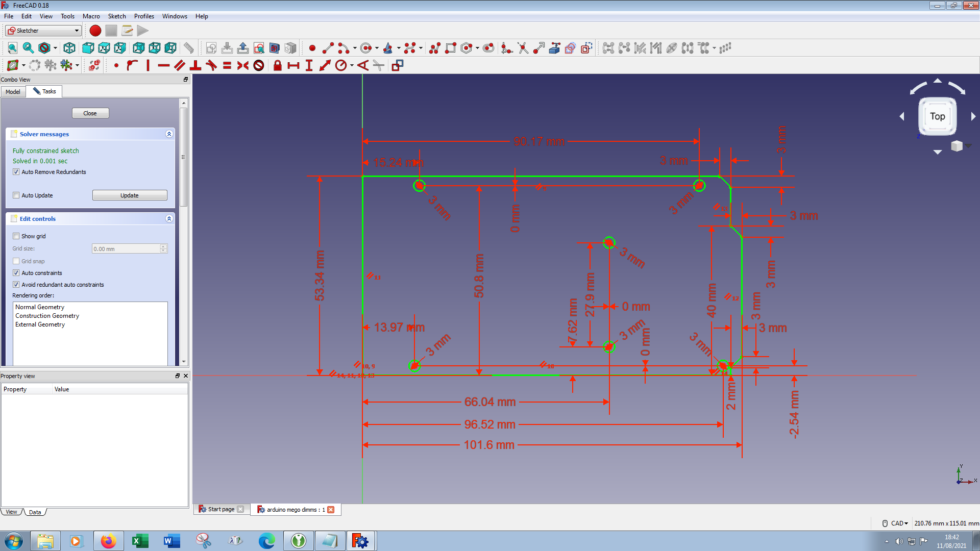The height and width of the screenshot is (551, 980).
Task: Expand the Edit controls section
Action: [168, 219]
